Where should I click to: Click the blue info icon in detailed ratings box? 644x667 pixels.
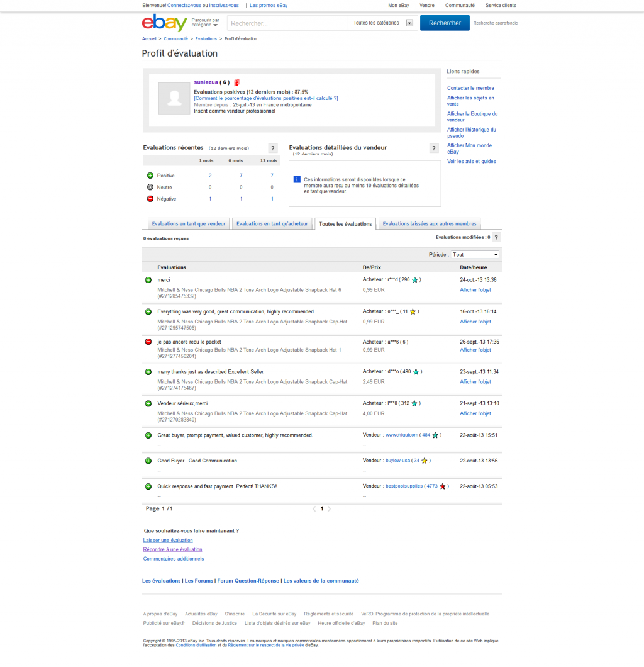pos(297,179)
